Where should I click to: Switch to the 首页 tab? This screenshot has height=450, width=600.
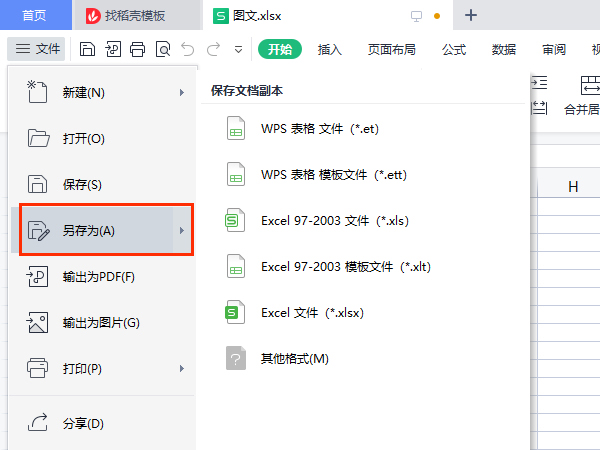[x=34, y=15]
